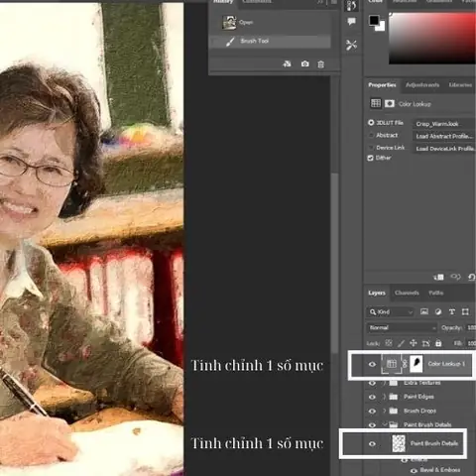476x476 pixels.
Task: Click Paint Edges group folder icon
Action: coord(394,397)
